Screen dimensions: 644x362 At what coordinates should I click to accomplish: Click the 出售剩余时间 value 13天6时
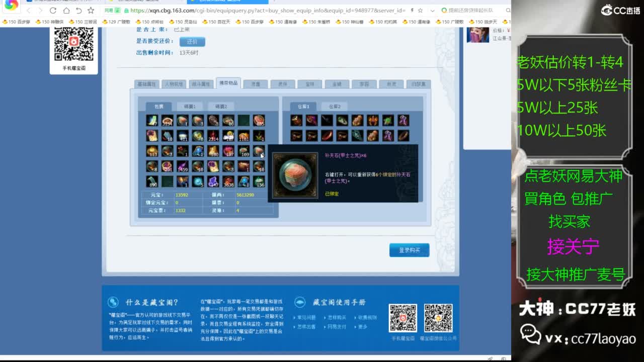(189, 53)
